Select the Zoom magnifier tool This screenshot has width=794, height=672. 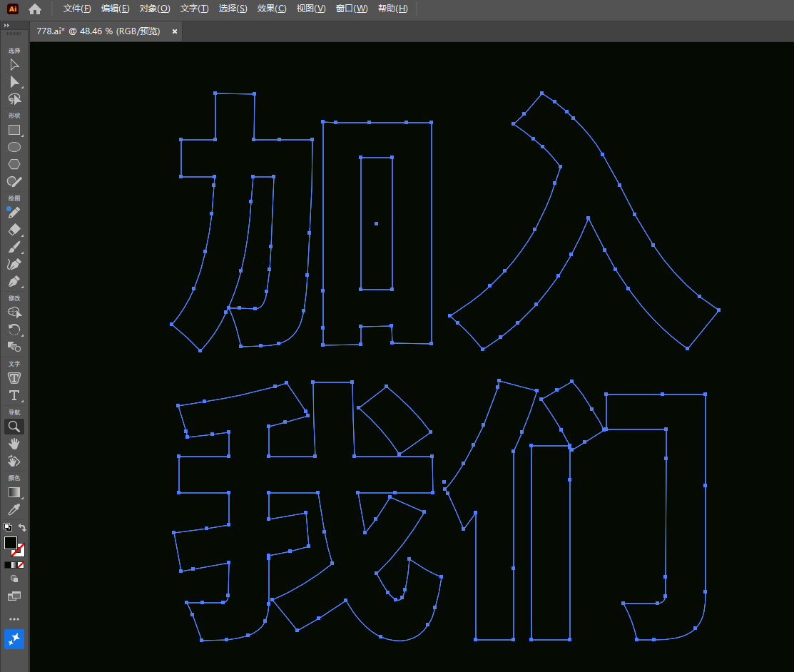(x=14, y=427)
